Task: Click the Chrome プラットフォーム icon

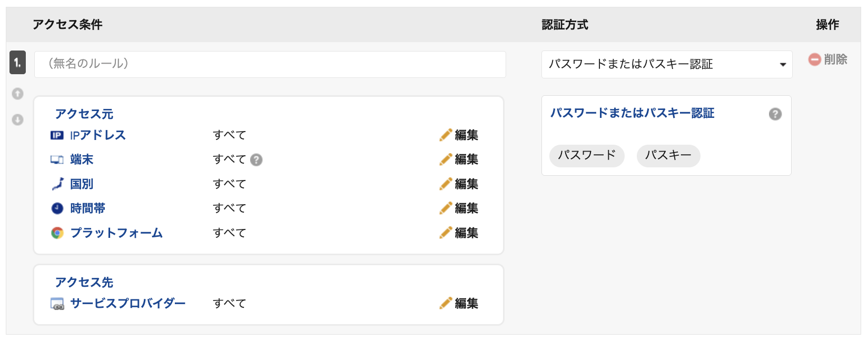Action: pos(57,233)
